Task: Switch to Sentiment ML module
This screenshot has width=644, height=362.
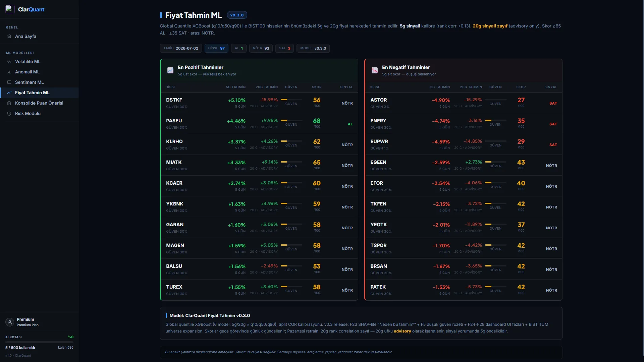Action: [x=39, y=82]
